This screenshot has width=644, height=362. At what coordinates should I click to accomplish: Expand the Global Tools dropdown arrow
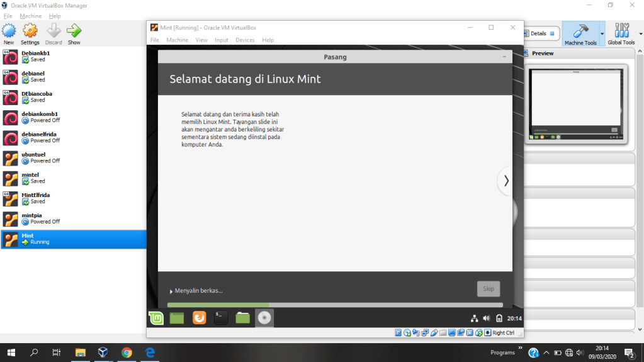coord(640,33)
